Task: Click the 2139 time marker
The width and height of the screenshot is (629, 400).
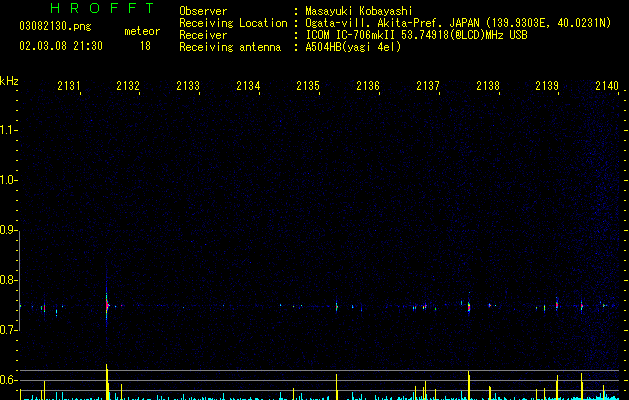Action: pyautogui.click(x=547, y=85)
